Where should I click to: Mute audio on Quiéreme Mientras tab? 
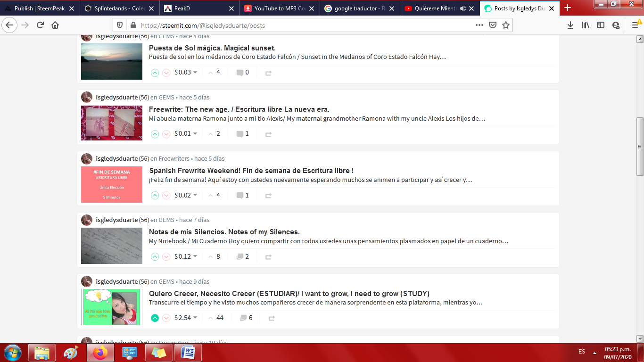462,8
